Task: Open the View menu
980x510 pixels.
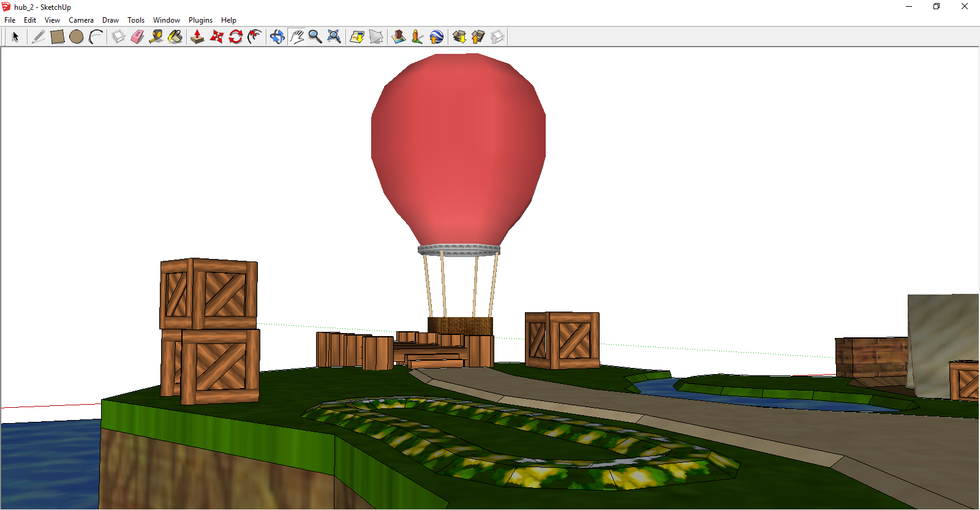Action: [52, 20]
